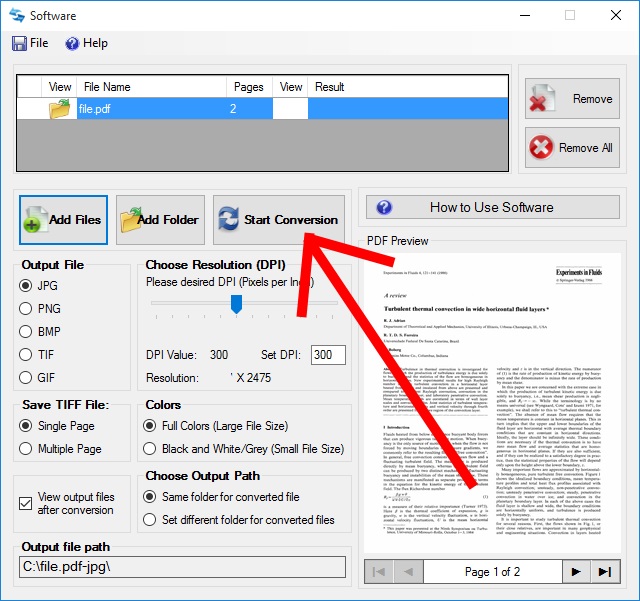Click the Set DPI input field
The image size is (640, 601).
[328, 354]
